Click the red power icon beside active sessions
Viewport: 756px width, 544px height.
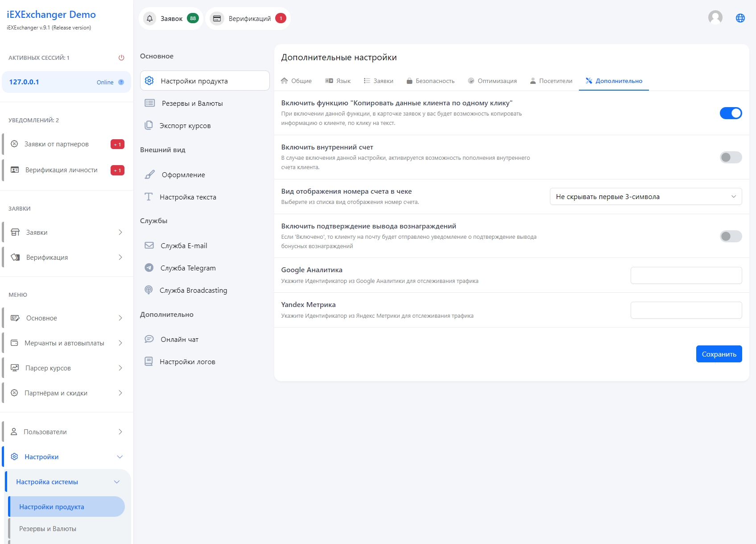[121, 58]
